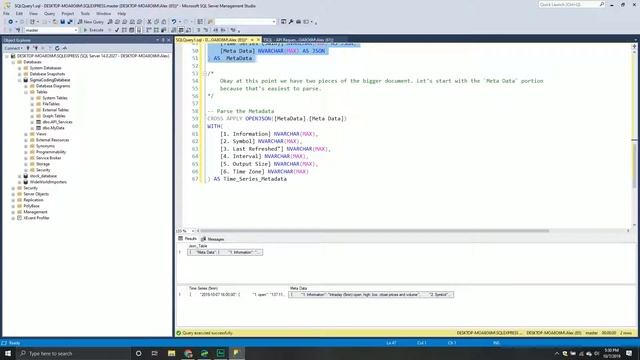Screen dimensions: 640x360
Task: Select the dbo.MyData table
Action: (53, 128)
